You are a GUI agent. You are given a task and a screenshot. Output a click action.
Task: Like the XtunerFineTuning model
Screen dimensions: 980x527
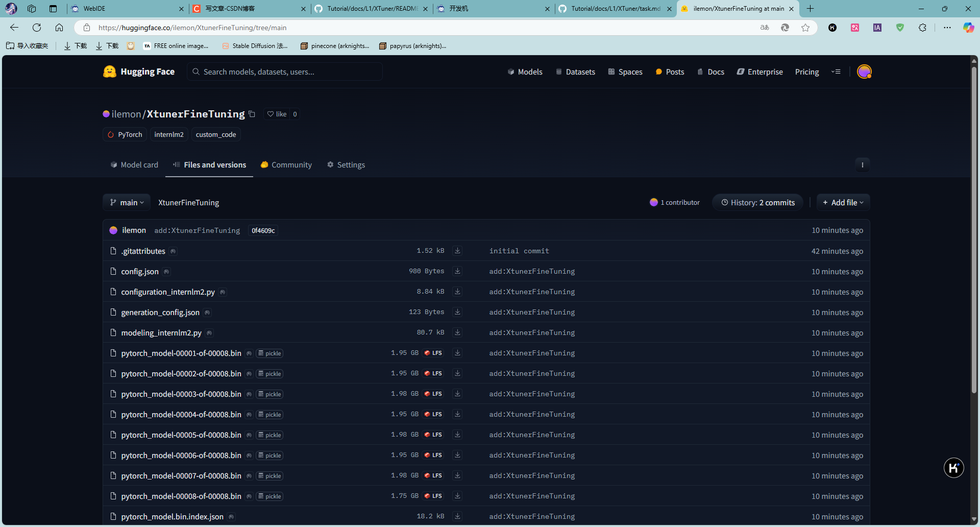[277, 114]
